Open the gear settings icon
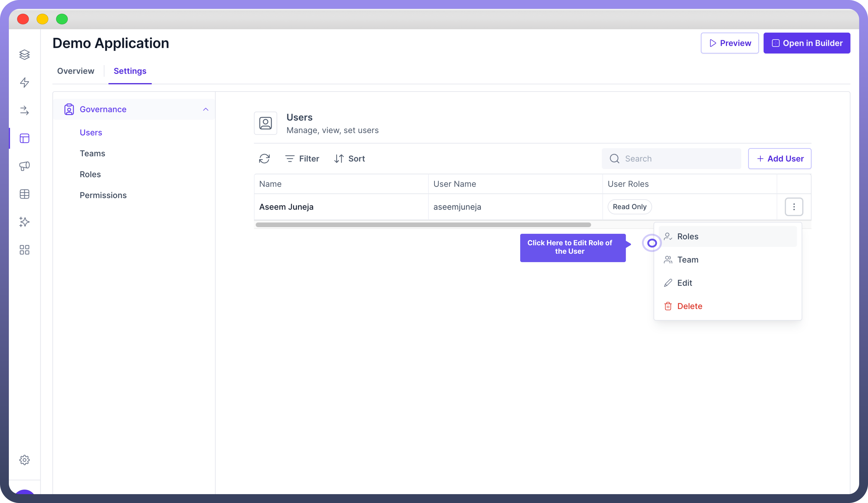Image resolution: width=868 pixels, height=503 pixels. click(x=24, y=460)
